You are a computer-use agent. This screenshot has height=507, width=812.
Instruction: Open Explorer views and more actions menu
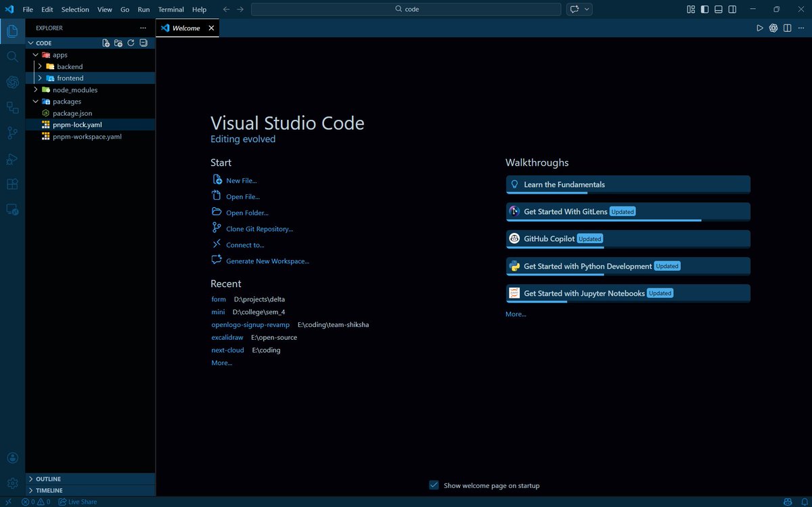point(143,28)
